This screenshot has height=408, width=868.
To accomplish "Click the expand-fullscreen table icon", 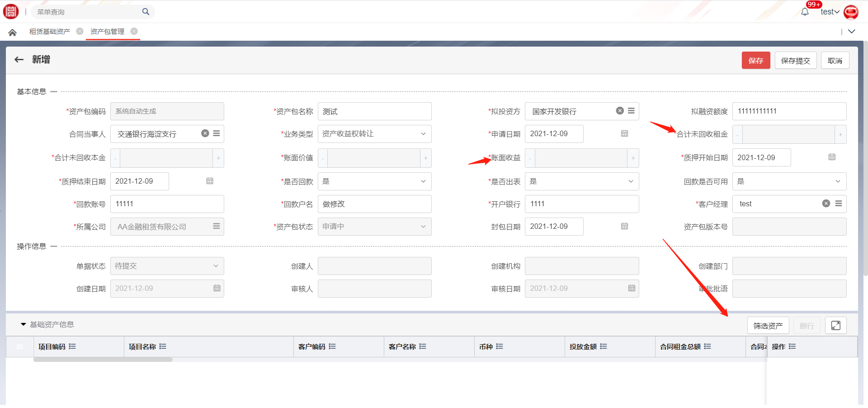I will 835,326.
